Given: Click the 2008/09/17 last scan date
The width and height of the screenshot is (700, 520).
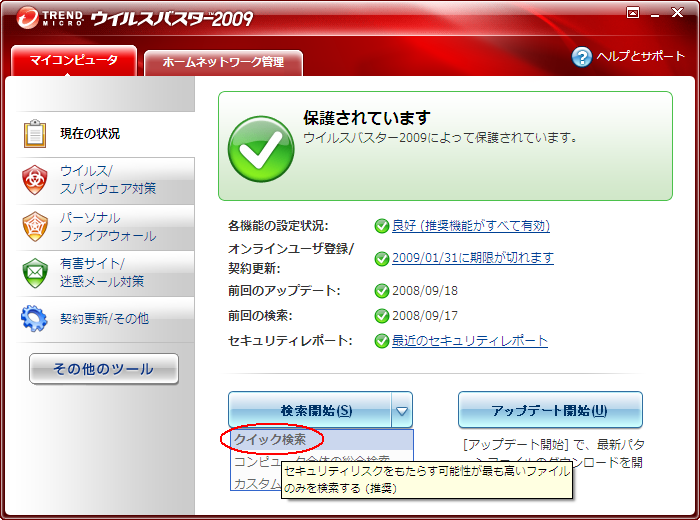Looking at the screenshot, I should [x=425, y=316].
